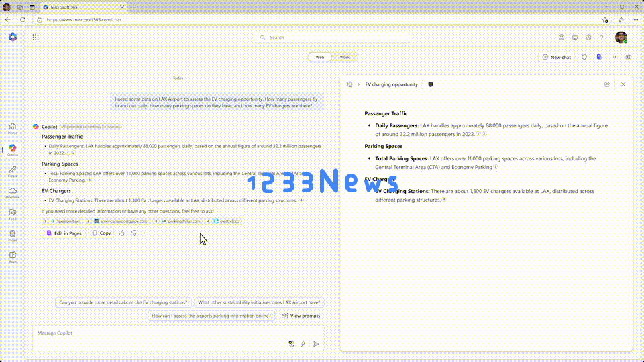The image size is (644, 362).
Task: Click the pages breadcrumb icon in panel header
Action: [x=350, y=84]
